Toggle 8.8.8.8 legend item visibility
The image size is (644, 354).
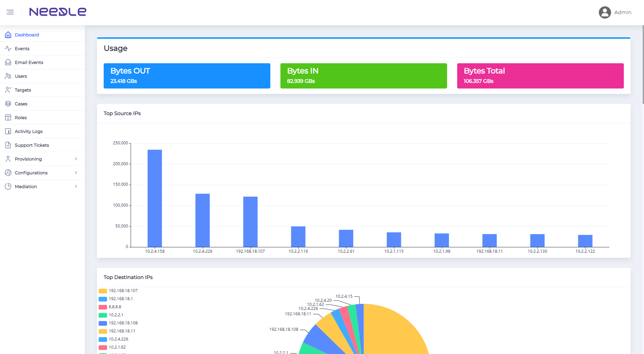click(114, 307)
